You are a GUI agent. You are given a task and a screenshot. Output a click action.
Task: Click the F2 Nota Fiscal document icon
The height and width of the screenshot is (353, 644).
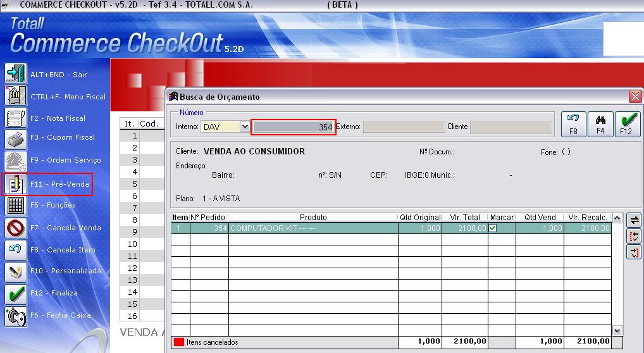pos(15,118)
